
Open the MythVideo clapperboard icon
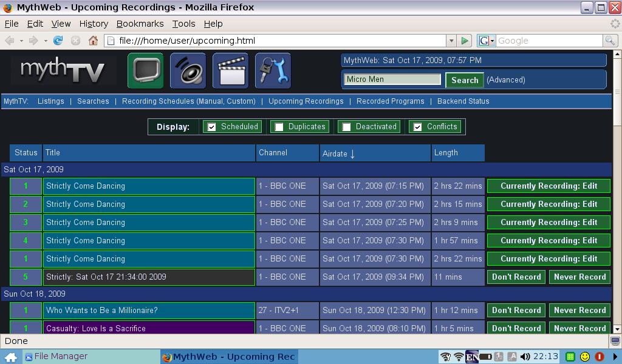[230, 71]
